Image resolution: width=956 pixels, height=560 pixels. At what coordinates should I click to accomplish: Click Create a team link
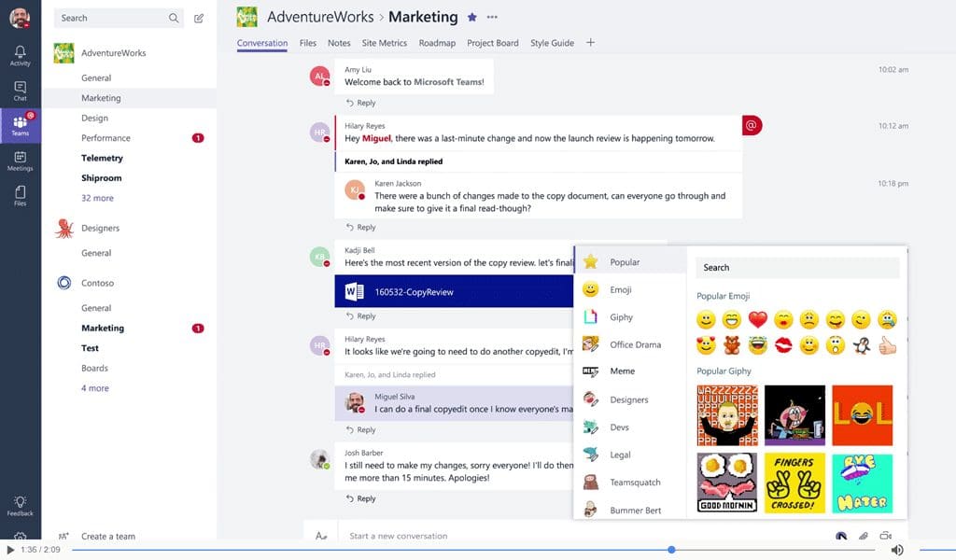(108, 537)
